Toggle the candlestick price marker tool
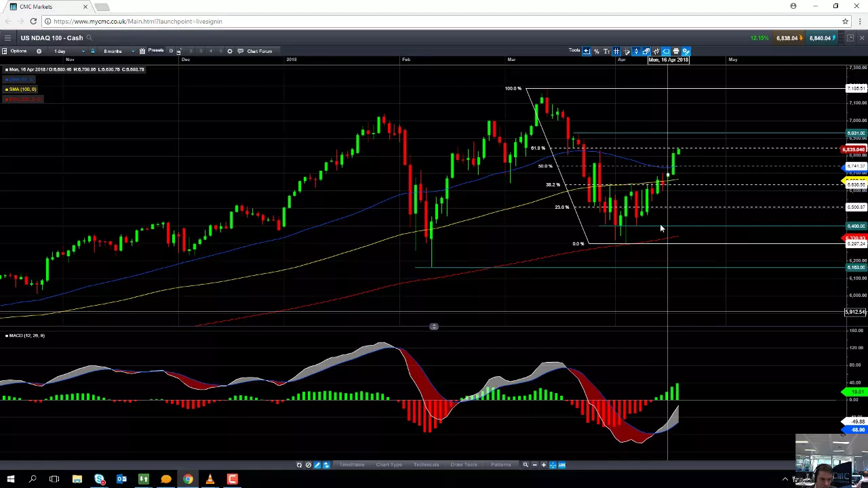Image resolution: width=868 pixels, height=488 pixels. click(x=636, y=52)
